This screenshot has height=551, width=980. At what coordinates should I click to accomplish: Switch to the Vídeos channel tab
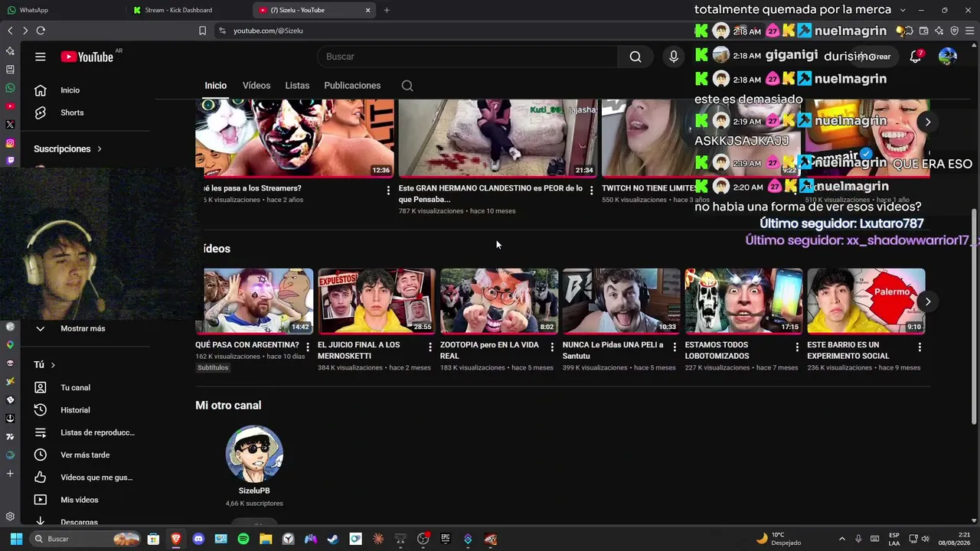[256, 86]
